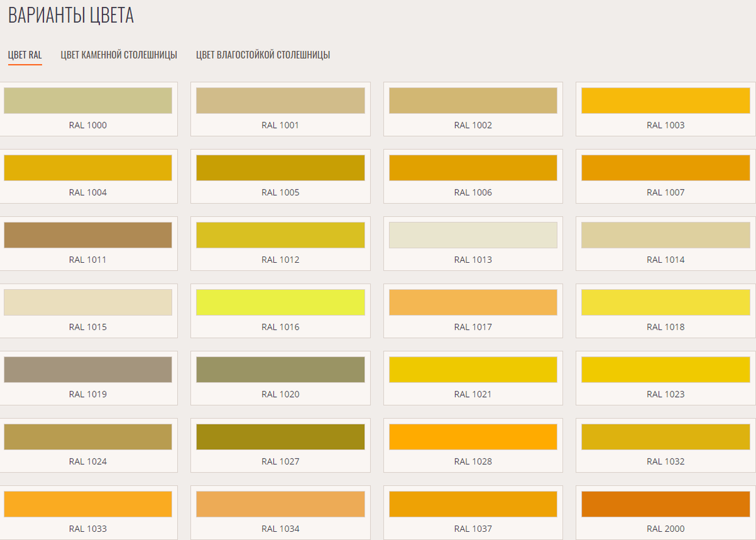
Task: Click the 'RAL 1006' label text
Action: point(473,193)
